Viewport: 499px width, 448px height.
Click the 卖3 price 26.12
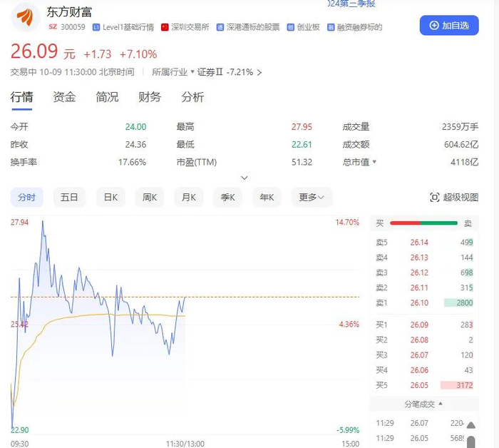pos(419,273)
